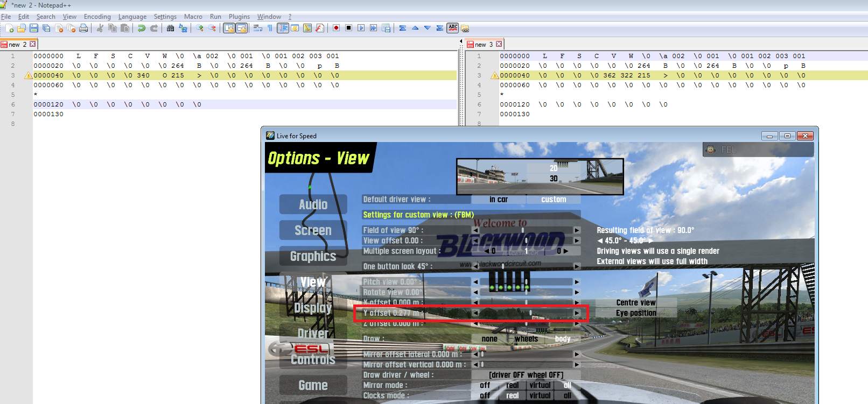Toggle Show All Characters pilcrow icon
This screenshot has width=868, height=404.
tap(270, 28)
